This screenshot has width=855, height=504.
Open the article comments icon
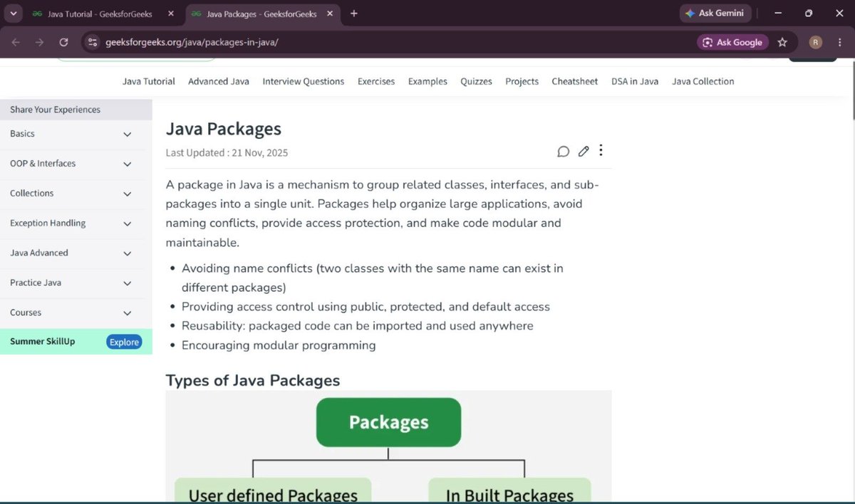pos(563,151)
